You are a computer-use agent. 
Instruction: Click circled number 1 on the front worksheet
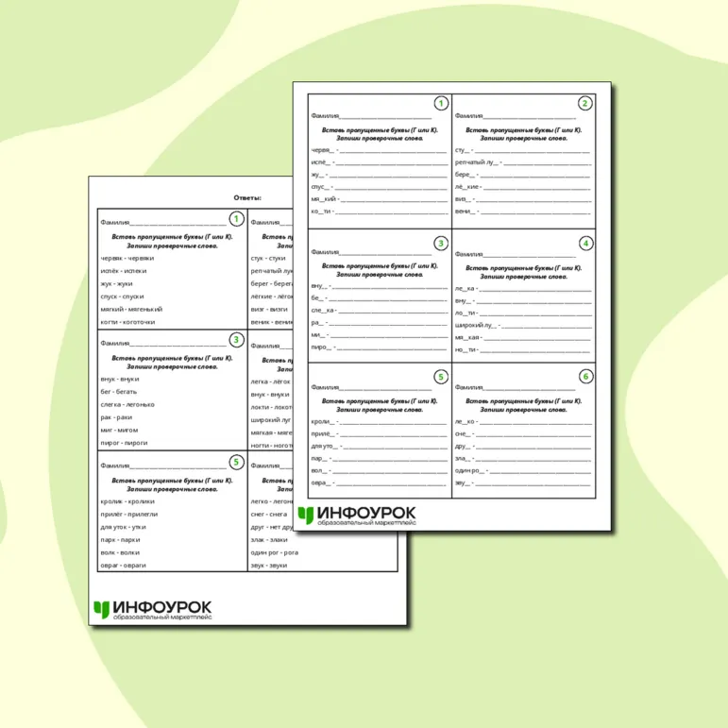tap(441, 103)
